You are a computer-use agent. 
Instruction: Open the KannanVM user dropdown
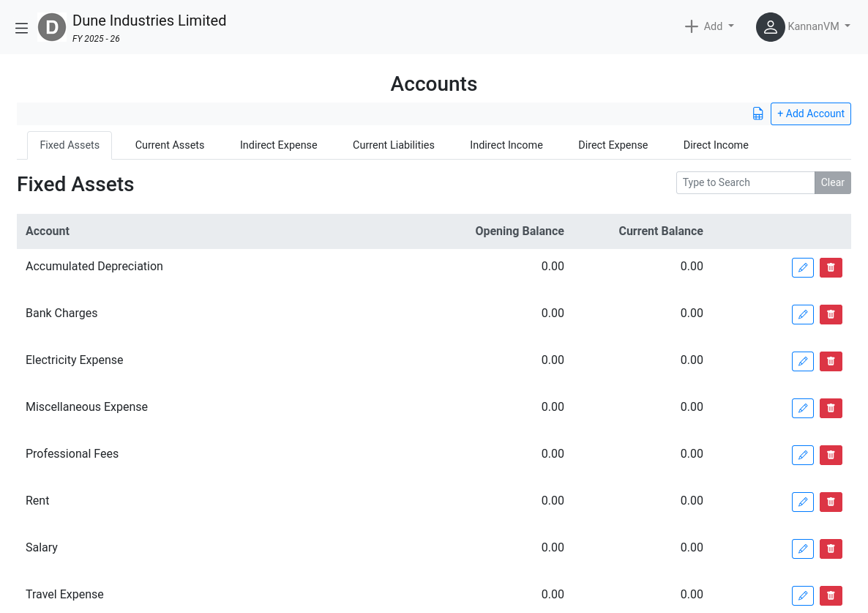(819, 26)
